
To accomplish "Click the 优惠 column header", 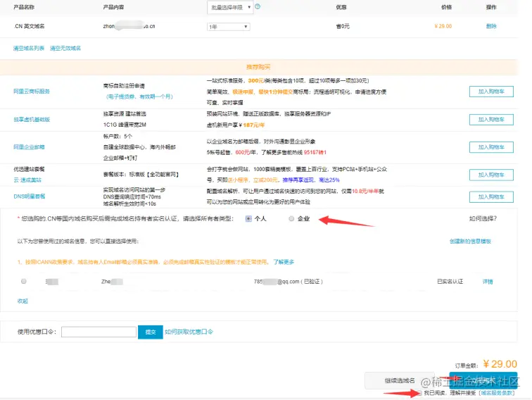I will [341, 7].
